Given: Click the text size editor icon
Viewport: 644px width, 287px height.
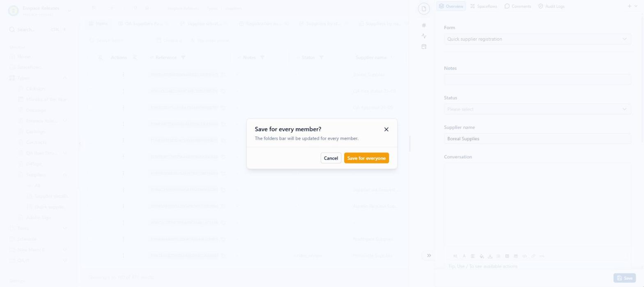Looking at the screenshot, I should coord(455,256).
